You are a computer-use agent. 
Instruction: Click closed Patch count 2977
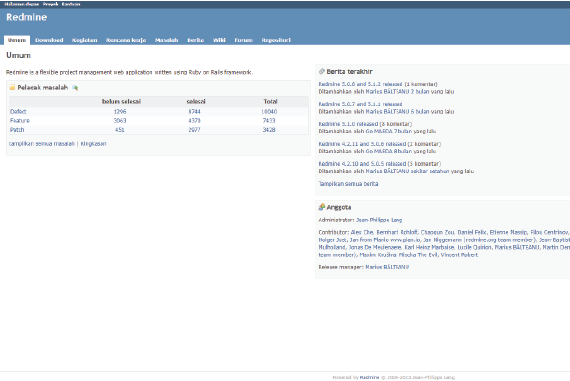[194, 130]
